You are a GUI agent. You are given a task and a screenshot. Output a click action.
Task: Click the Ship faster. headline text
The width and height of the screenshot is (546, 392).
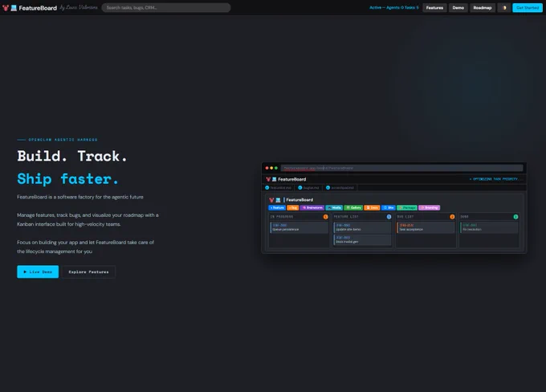[68, 179]
